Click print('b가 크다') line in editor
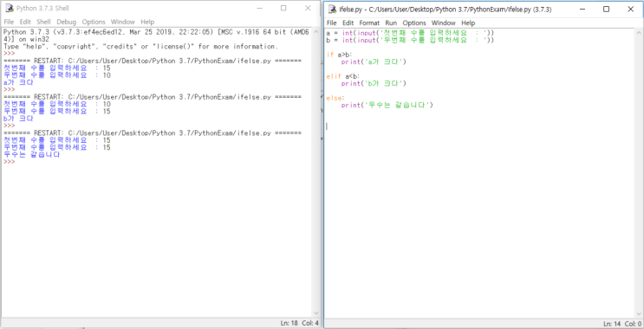This screenshot has height=329, width=644. coord(374,84)
